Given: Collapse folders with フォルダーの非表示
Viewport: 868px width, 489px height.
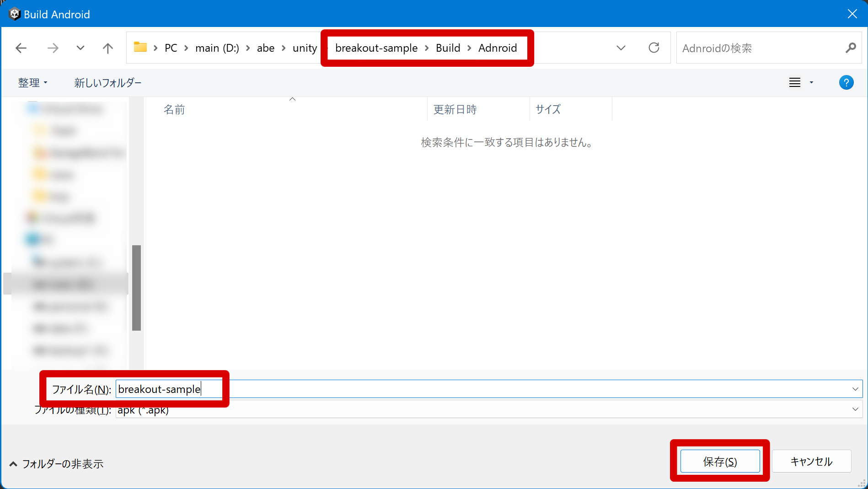Looking at the screenshot, I should pyautogui.click(x=56, y=464).
